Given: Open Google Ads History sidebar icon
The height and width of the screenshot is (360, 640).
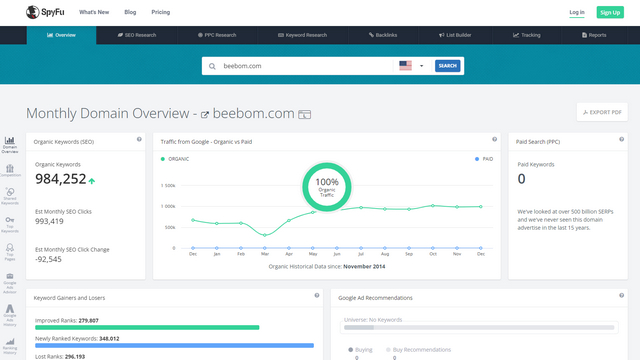Looking at the screenshot, I should [10, 315].
